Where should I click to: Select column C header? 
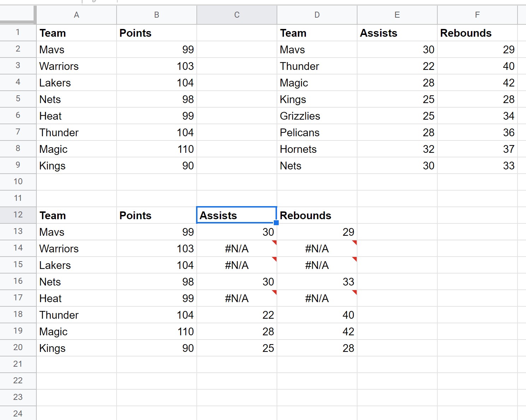click(x=237, y=15)
